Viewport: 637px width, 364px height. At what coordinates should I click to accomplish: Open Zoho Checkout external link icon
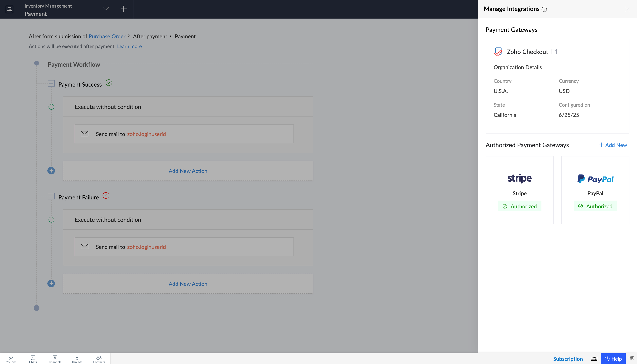click(x=554, y=52)
